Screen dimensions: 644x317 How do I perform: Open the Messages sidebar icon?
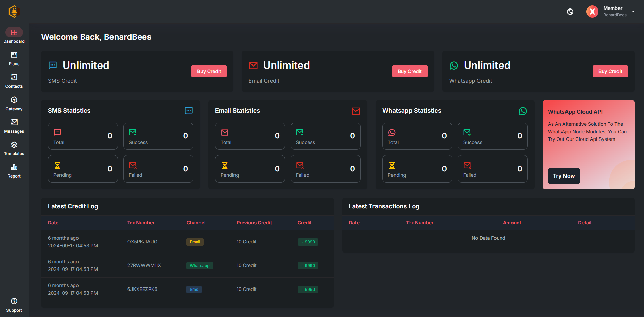[x=14, y=123]
